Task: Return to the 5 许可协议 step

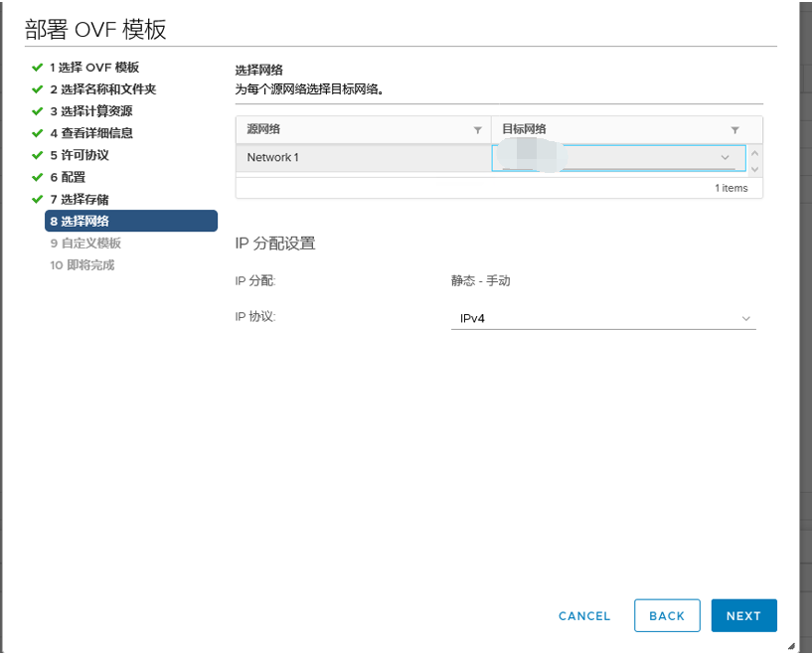Action: click(73, 155)
